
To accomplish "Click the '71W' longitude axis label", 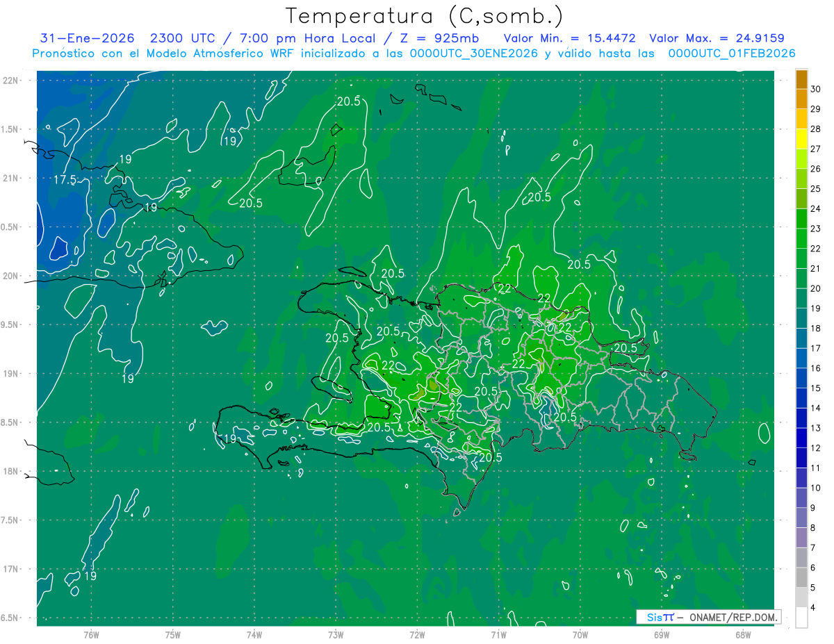I will (498, 634).
